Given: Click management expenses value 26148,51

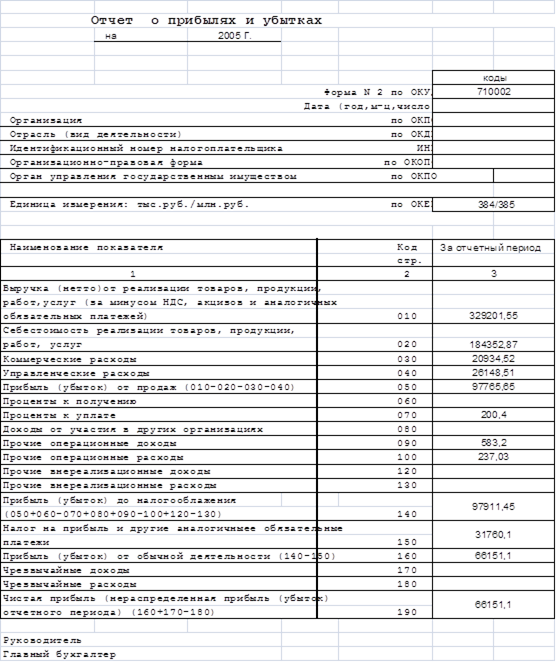Looking at the screenshot, I should point(494,372).
